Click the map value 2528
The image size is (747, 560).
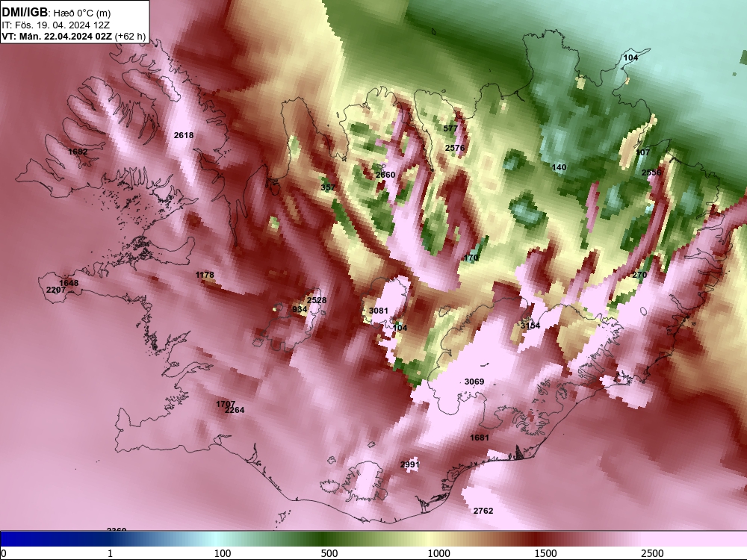tap(316, 300)
